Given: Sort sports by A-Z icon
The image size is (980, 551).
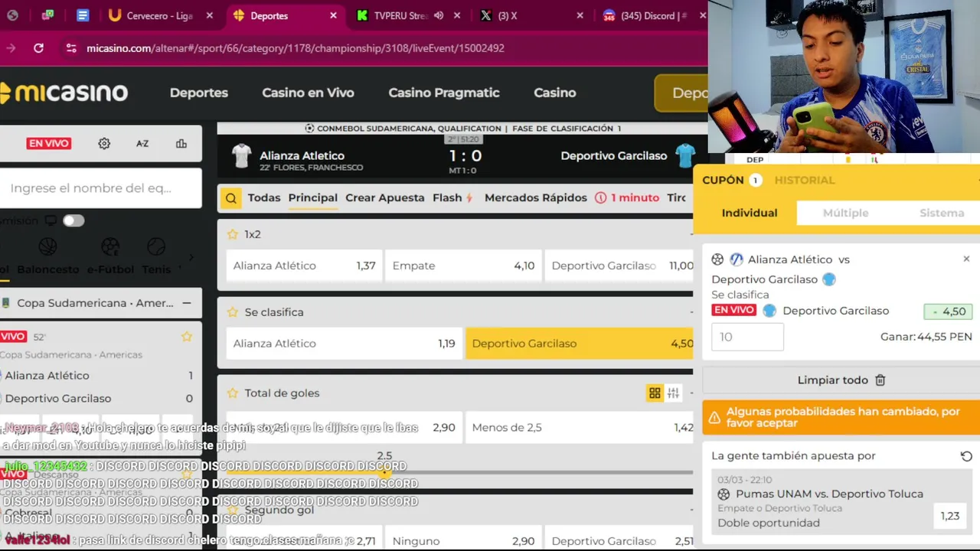Looking at the screenshot, I should coord(142,143).
